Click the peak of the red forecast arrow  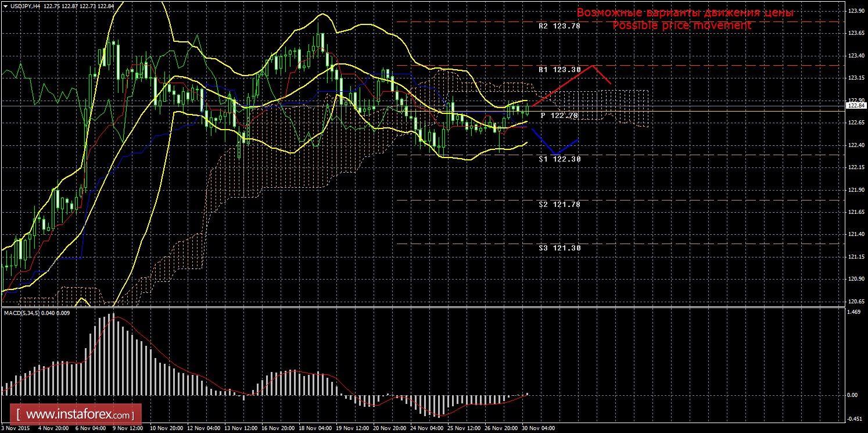pyautogui.click(x=593, y=66)
